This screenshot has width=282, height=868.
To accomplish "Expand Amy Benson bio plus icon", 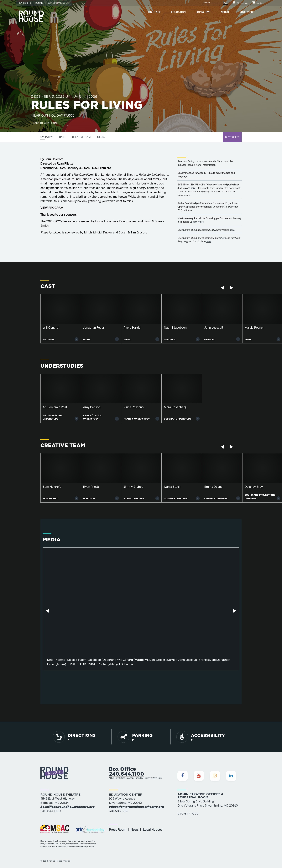I will point(117,419).
